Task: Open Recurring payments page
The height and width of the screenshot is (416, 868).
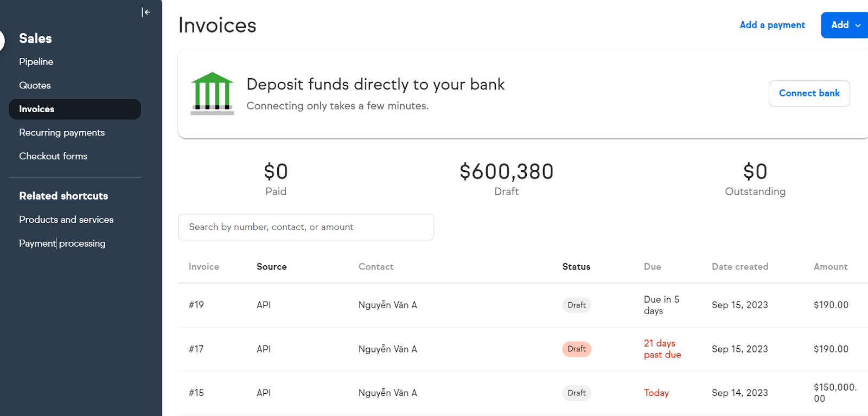Action: click(x=62, y=132)
